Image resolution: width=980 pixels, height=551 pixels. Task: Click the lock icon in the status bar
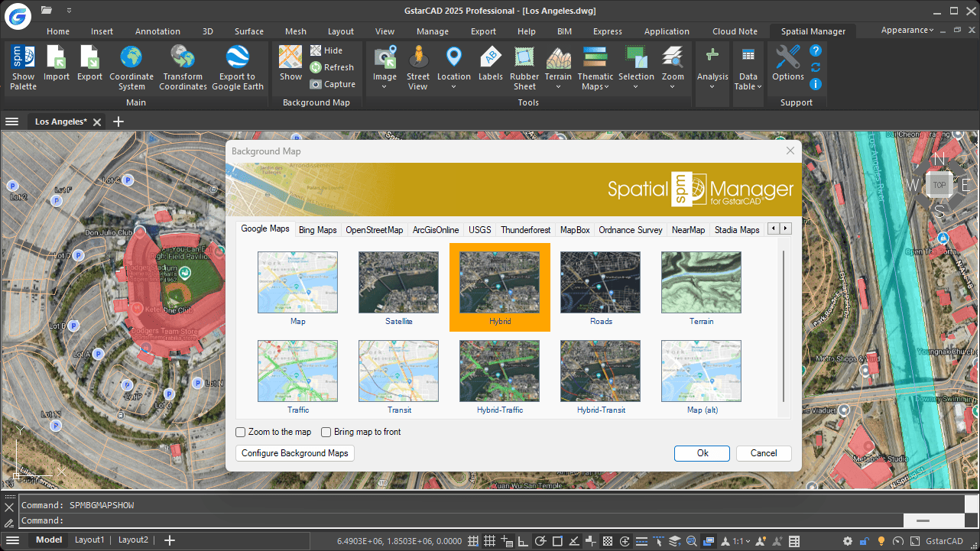[865, 541]
